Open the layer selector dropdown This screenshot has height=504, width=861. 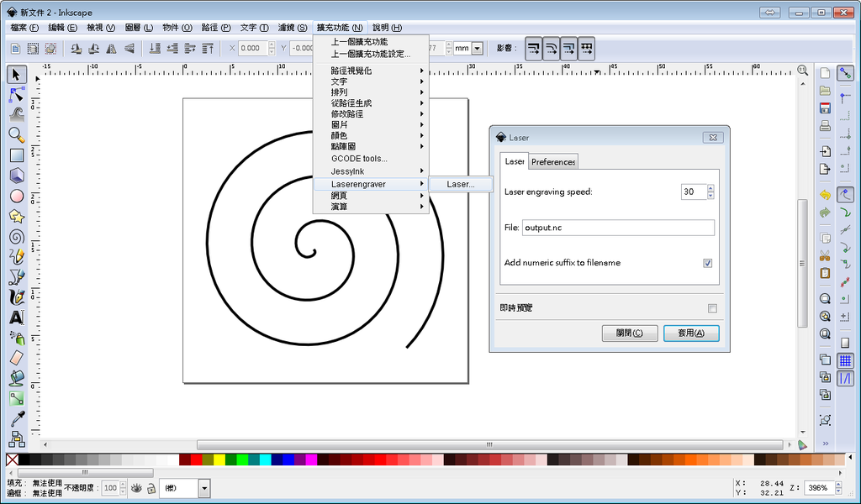tap(204, 488)
